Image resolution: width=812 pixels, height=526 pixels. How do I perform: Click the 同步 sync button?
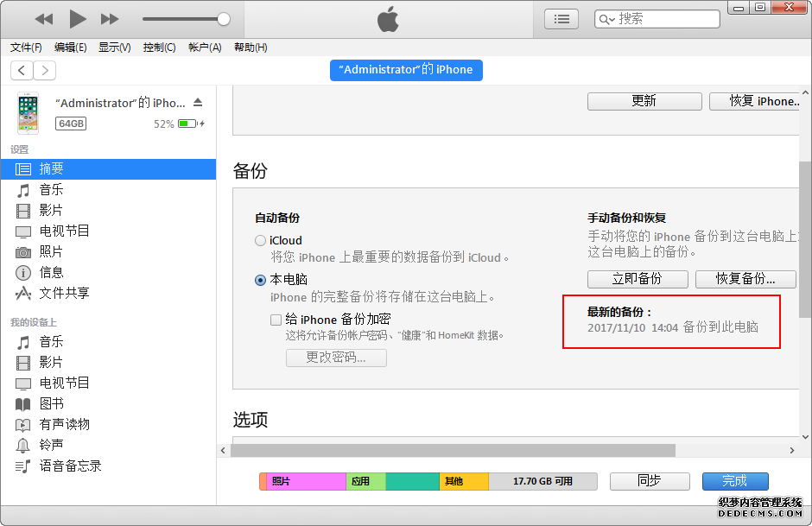tap(650, 481)
